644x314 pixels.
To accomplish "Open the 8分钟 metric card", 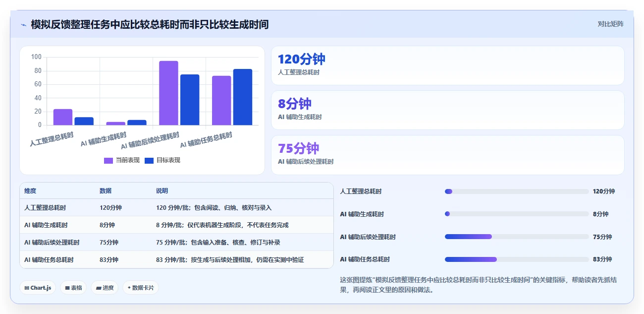I will pyautogui.click(x=447, y=110).
